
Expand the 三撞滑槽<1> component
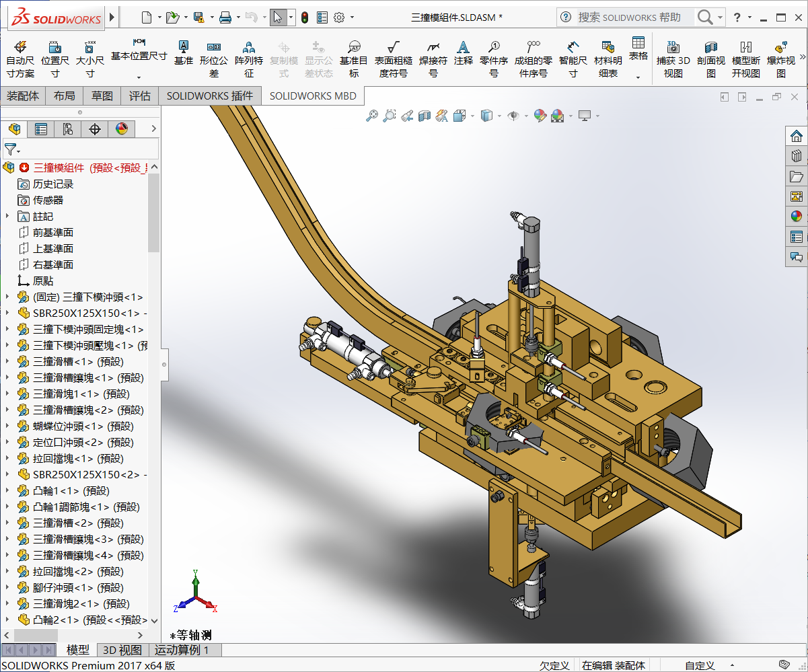click(x=7, y=361)
